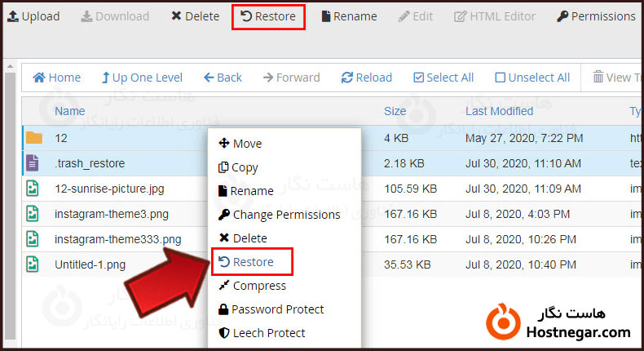This screenshot has height=351, width=644.
Task: Click the Upload toolbar icon
Action: pyautogui.click(x=11, y=16)
